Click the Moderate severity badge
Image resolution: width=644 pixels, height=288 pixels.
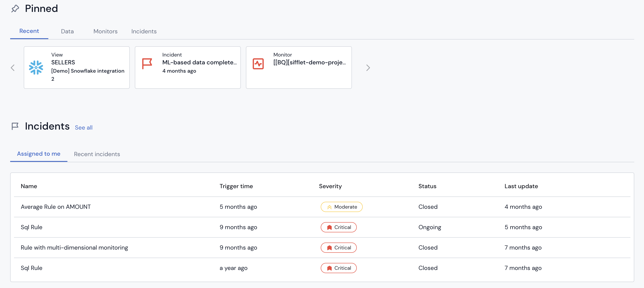pos(342,207)
